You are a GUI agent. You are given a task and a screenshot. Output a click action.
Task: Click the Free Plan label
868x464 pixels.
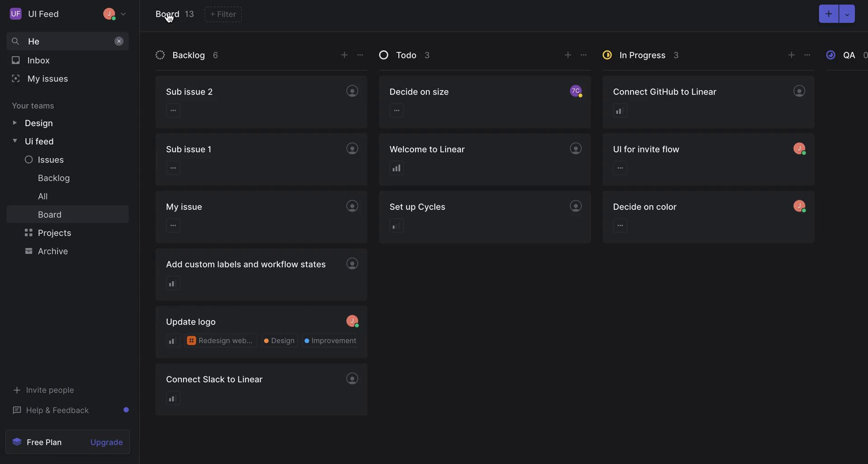point(44,442)
